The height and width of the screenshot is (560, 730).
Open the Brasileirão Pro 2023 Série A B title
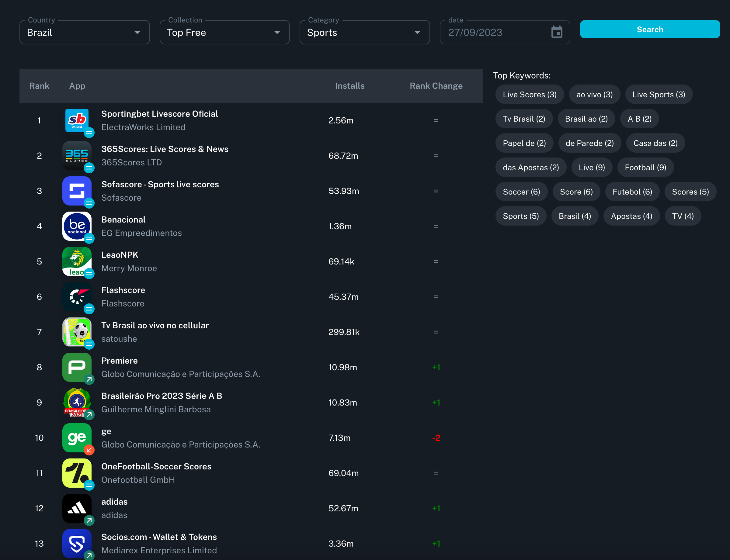click(x=162, y=396)
